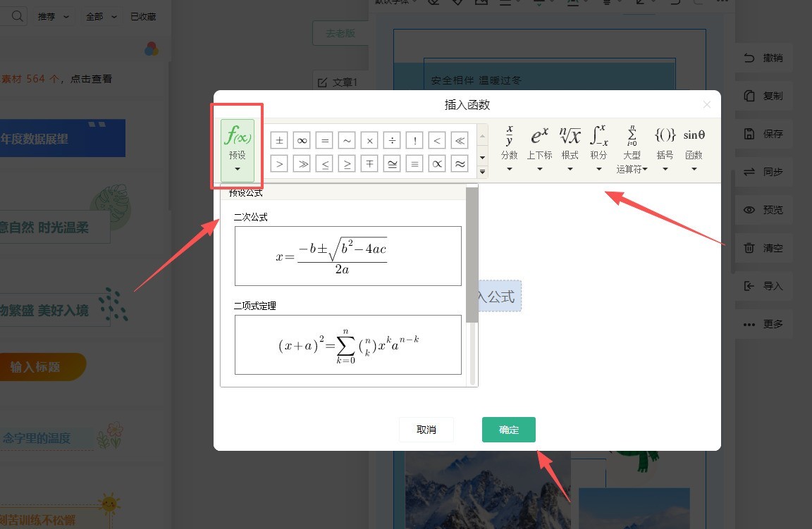Click the 复制 copy button
Viewport: 812px width, 529px height.
pos(763,96)
